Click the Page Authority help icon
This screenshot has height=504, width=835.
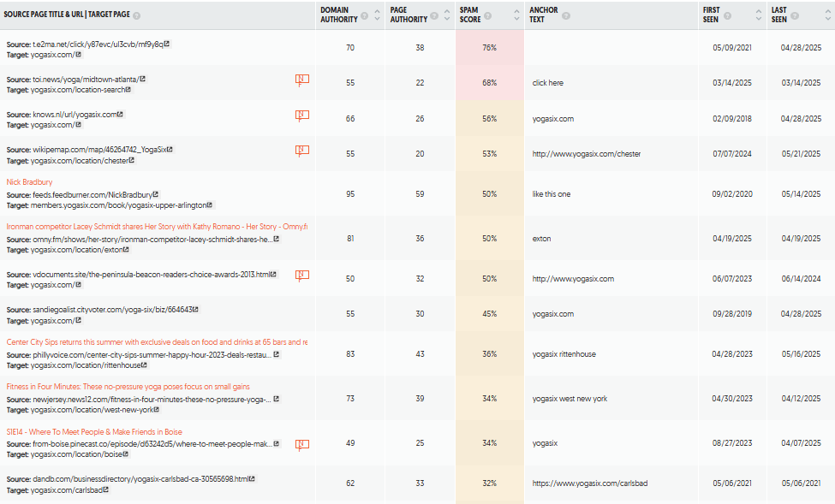pos(434,16)
